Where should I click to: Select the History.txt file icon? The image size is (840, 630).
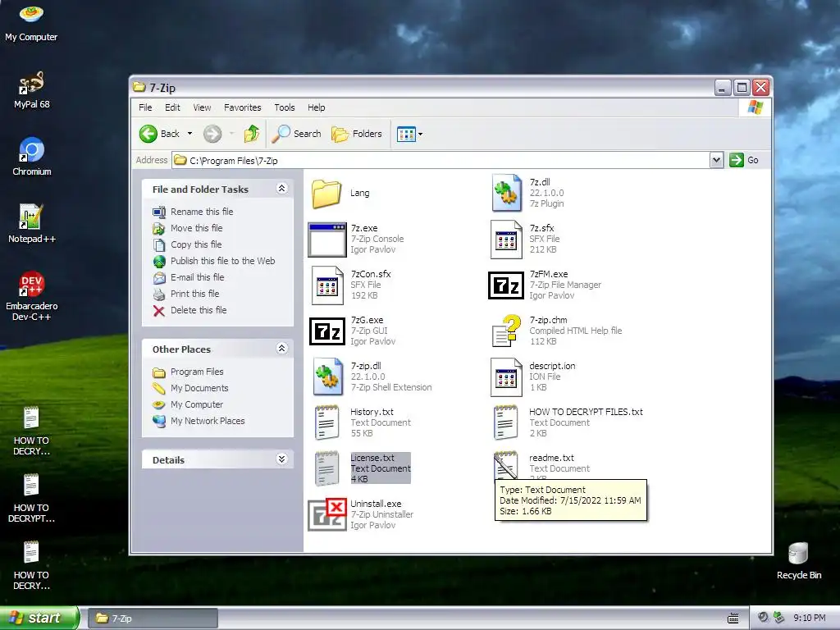pos(326,422)
